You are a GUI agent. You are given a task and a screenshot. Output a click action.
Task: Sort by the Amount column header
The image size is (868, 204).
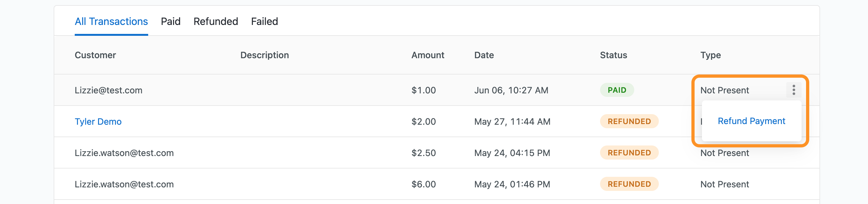click(428, 55)
